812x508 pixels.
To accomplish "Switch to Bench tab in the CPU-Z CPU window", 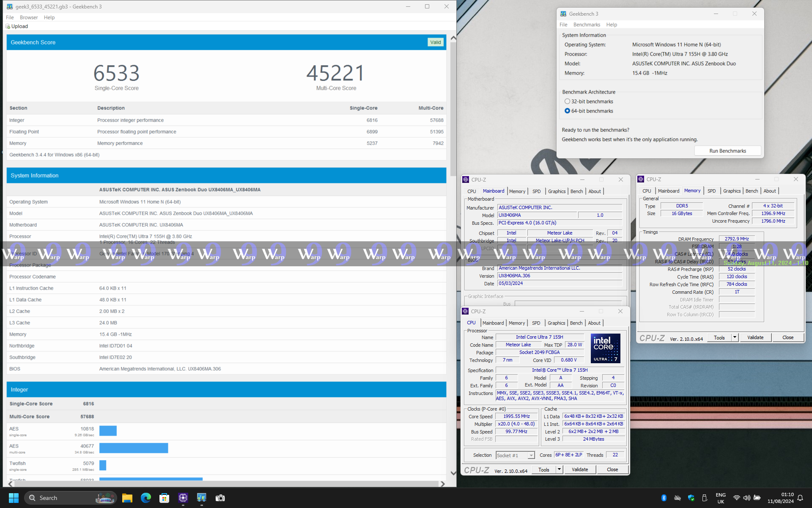I will (x=576, y=323).
